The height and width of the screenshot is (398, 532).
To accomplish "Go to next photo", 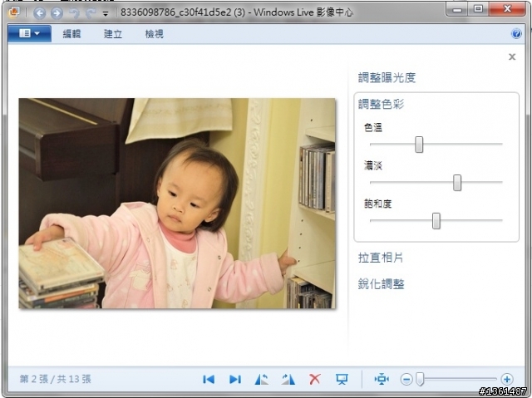I will (234, 379).
